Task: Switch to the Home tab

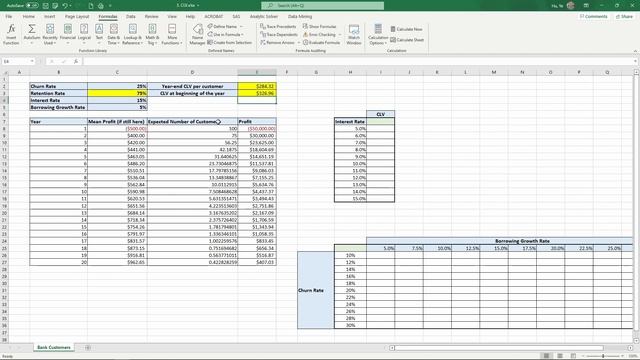Action: pyautogui.click(x=29, y=16)
